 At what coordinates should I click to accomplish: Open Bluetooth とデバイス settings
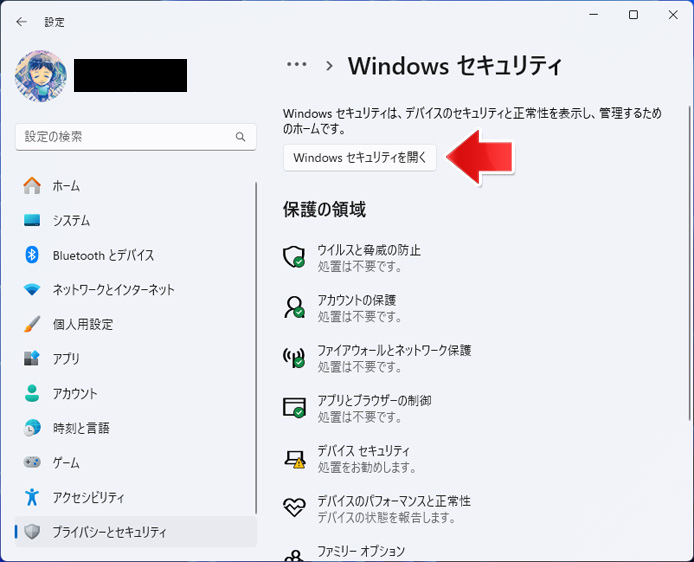tap(104, 255)
